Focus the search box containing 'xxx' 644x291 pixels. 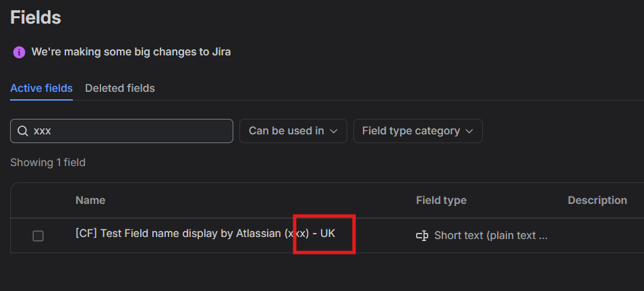(x=121, y=131)
